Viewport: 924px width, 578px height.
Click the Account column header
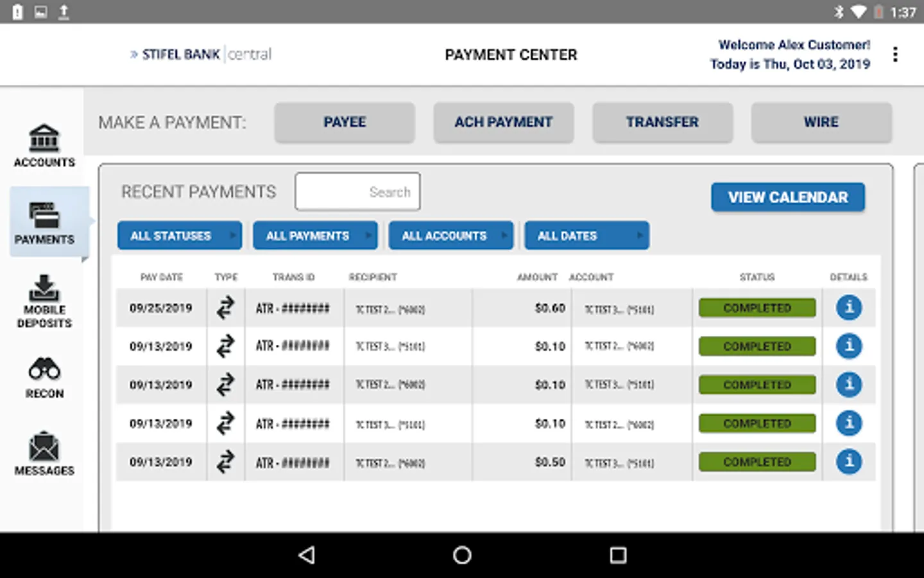[x=591, y=277]
